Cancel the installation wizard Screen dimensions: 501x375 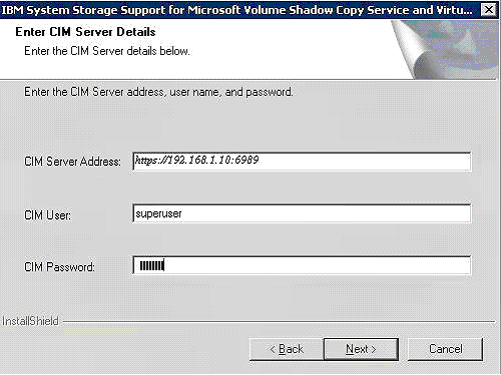pyautogui.click(x=445, y=349)
